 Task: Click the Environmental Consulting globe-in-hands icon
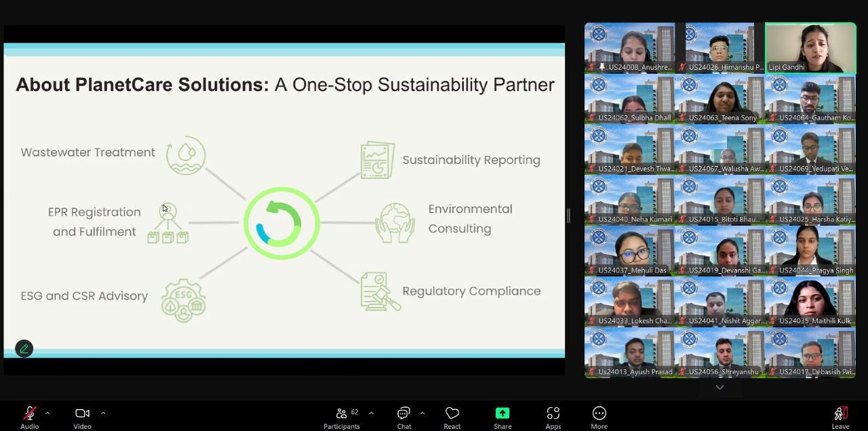(x=395, y=223)
